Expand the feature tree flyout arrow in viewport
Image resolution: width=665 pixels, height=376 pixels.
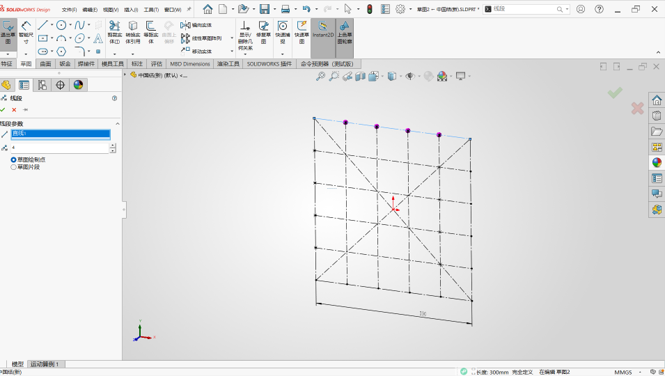point(125,75)
